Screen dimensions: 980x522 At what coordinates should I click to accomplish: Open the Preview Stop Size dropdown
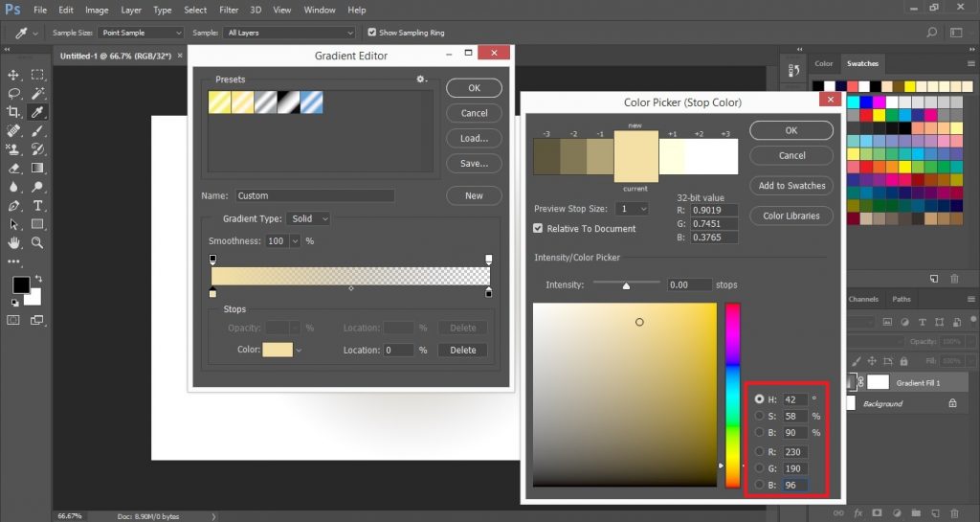(x=632, y=209)
